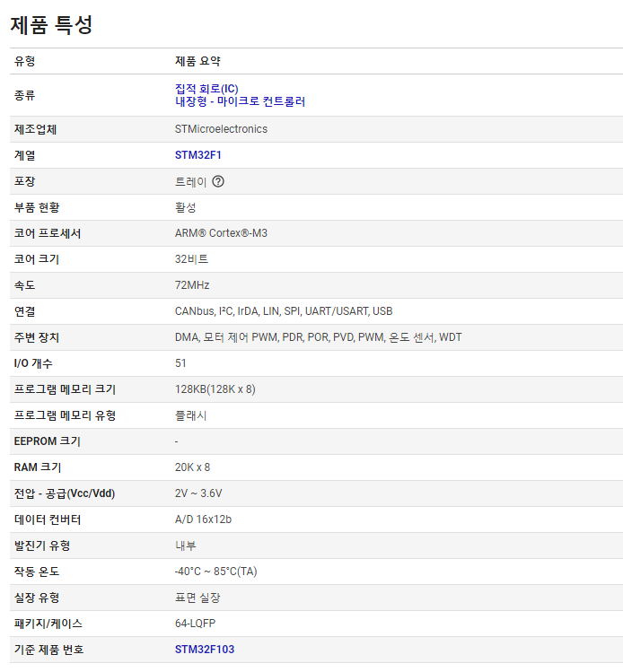Click the 제품 요약 column header
This screenshot has width=623, height=672.
pos(197,61)
